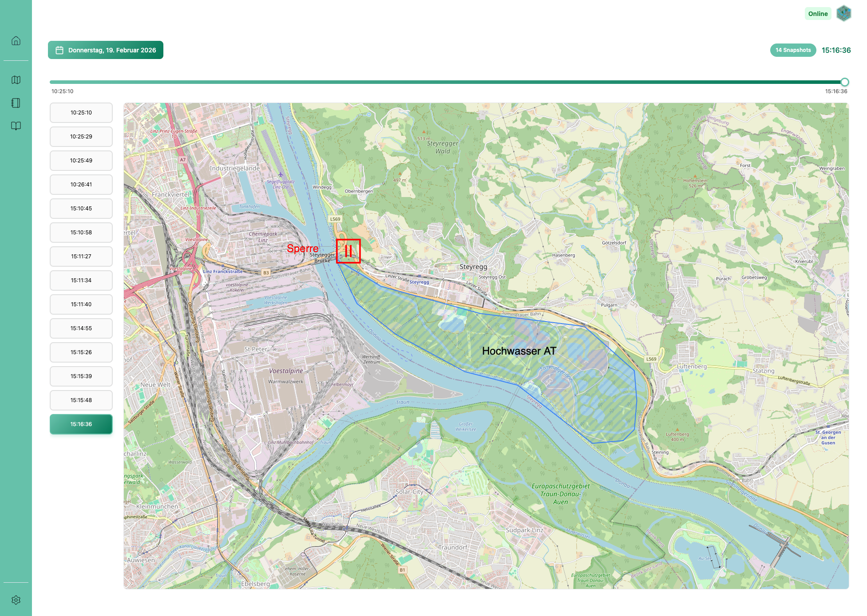Click the user avatar icon top right
The image size is (867, 616).
pyautogui.click(x=843, y=13)
